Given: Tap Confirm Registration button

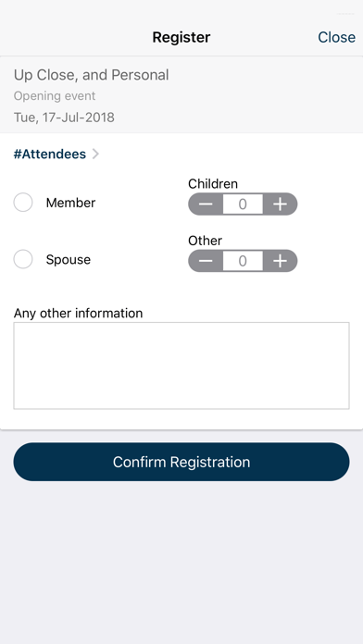Looking at the screenshot, I should [181, 462].
